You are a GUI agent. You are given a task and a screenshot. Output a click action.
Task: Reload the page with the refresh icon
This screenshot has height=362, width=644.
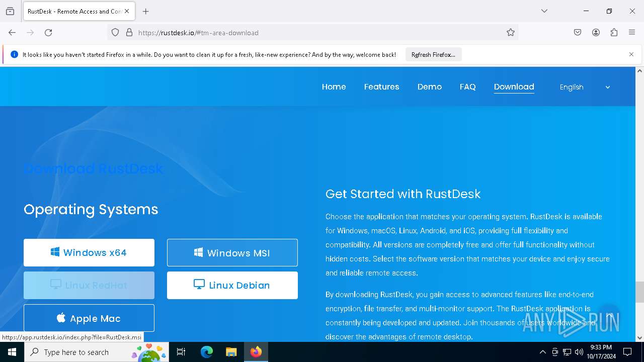point(48,33)
